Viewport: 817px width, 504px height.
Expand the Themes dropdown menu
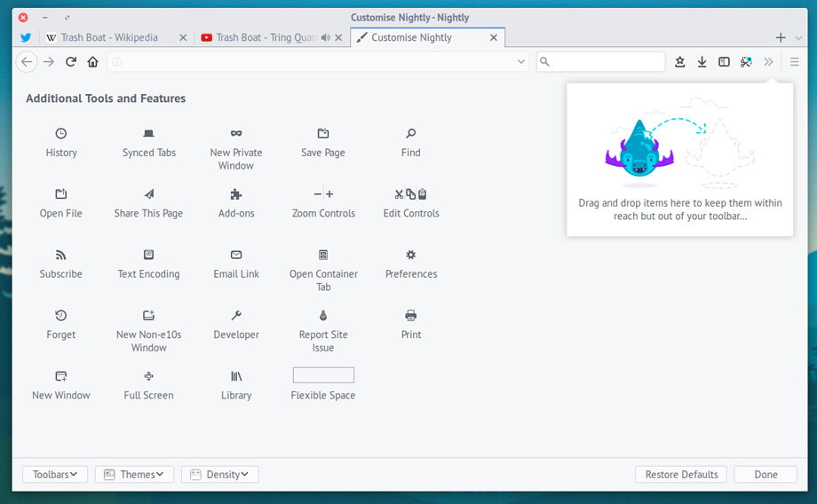click(x=134, y=475)
